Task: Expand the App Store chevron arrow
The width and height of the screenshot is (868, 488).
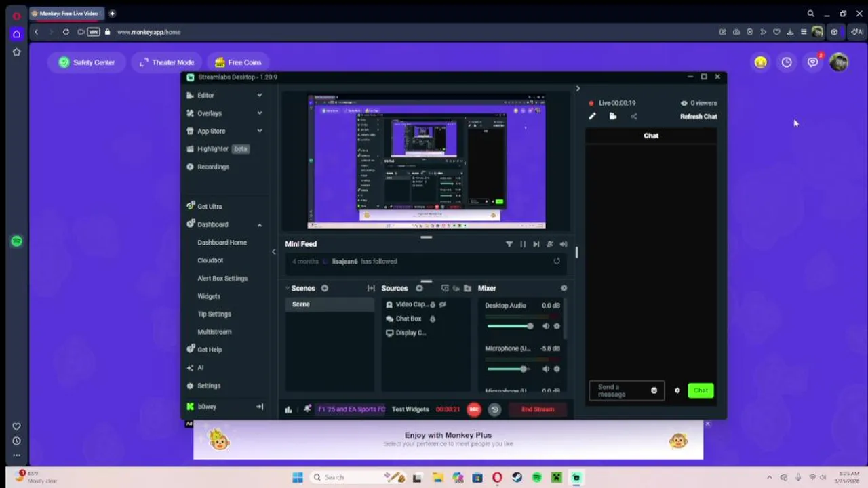Action: coord(259,131)
